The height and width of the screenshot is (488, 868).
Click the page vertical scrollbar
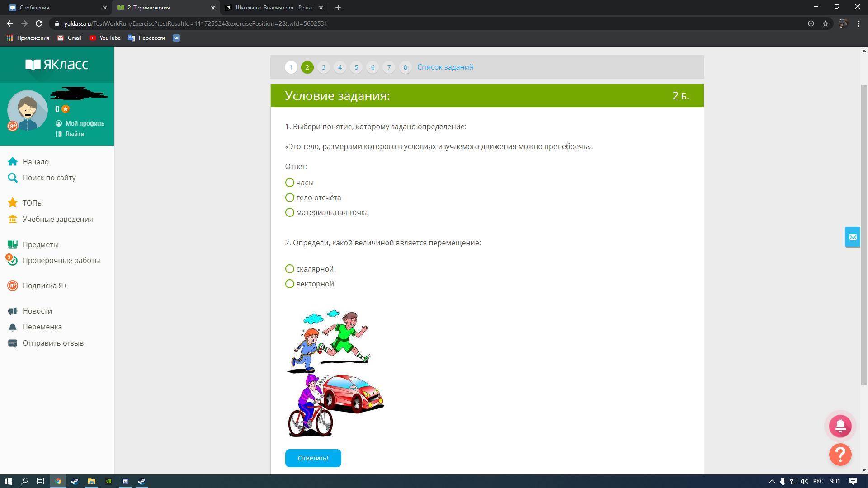click(x=864, y=235)
